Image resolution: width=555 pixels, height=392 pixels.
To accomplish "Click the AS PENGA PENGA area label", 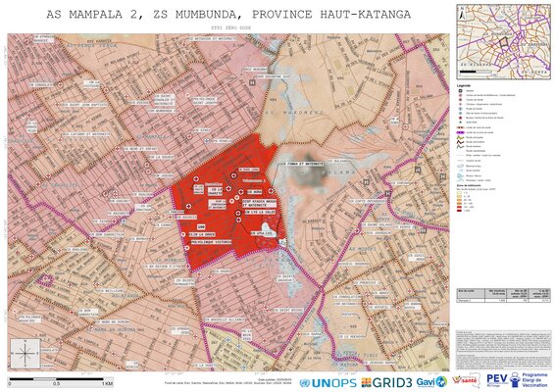I will click(91, 46).
